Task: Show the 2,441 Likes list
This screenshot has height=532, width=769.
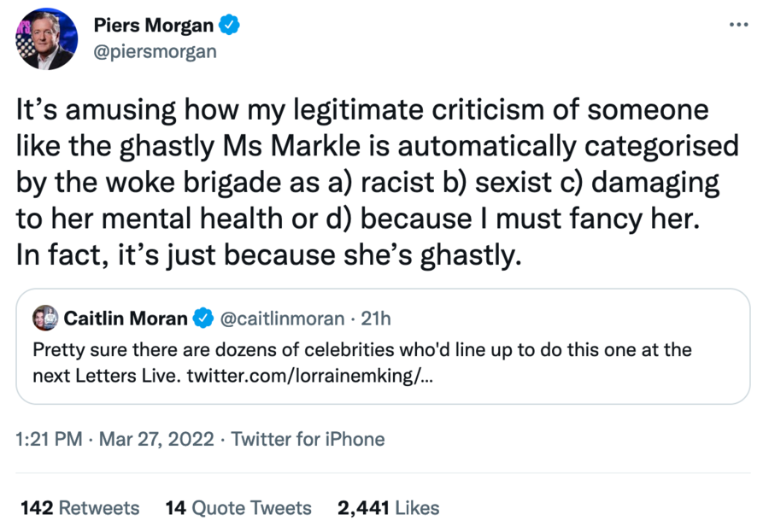Action: 388,508
